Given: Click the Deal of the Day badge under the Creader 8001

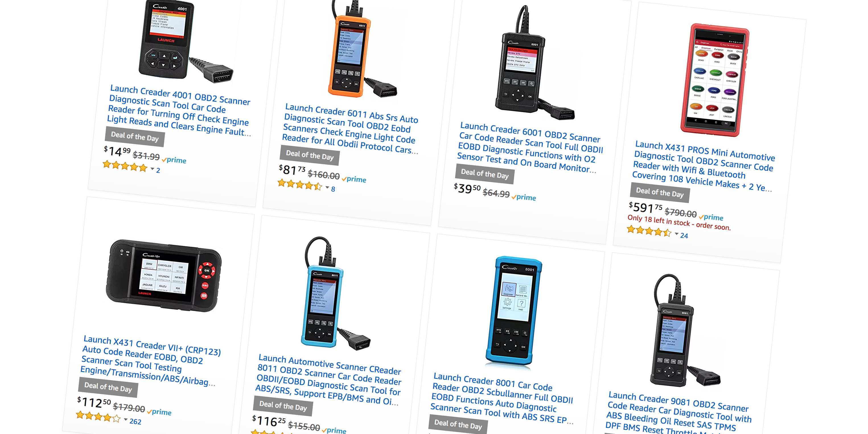Looking at the screenshot, I should click(458, 424).
